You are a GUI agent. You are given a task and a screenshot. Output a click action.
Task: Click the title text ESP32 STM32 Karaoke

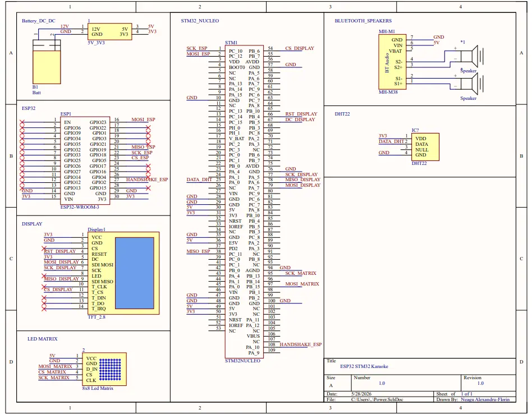point(364,366)
